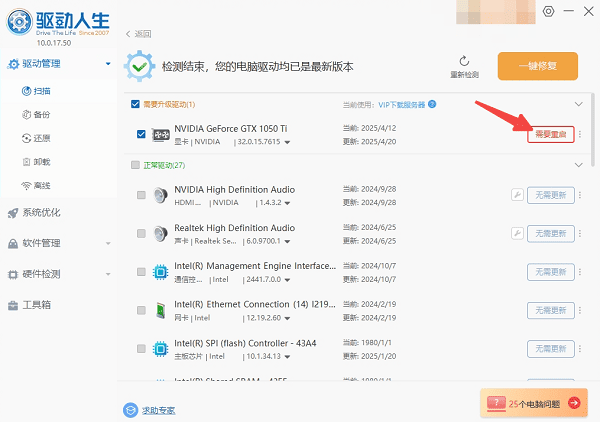Click the NVIDIA GeForce GTX 1050 Ti graphics card icon
Screen dimensions: 600x422
pos(161,135)
